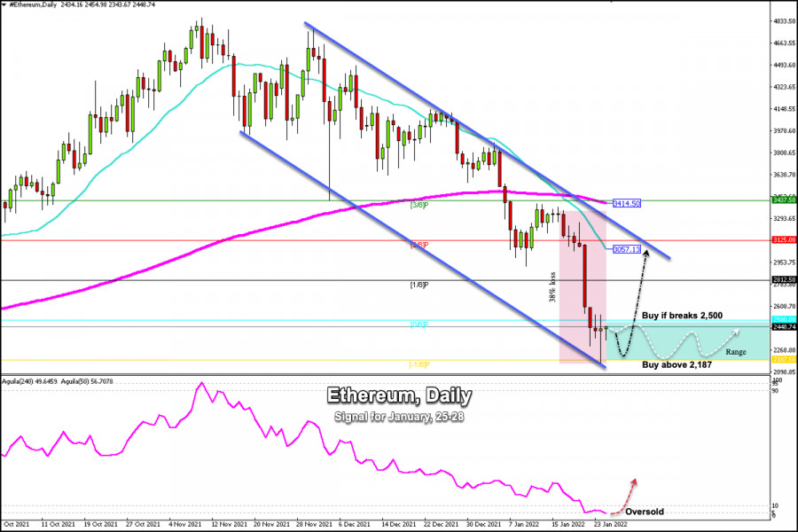The width and height of the screenshot is (798, 532).
Task: Click the 7 Jan 2022 date label
Action: tap(524, 524)
